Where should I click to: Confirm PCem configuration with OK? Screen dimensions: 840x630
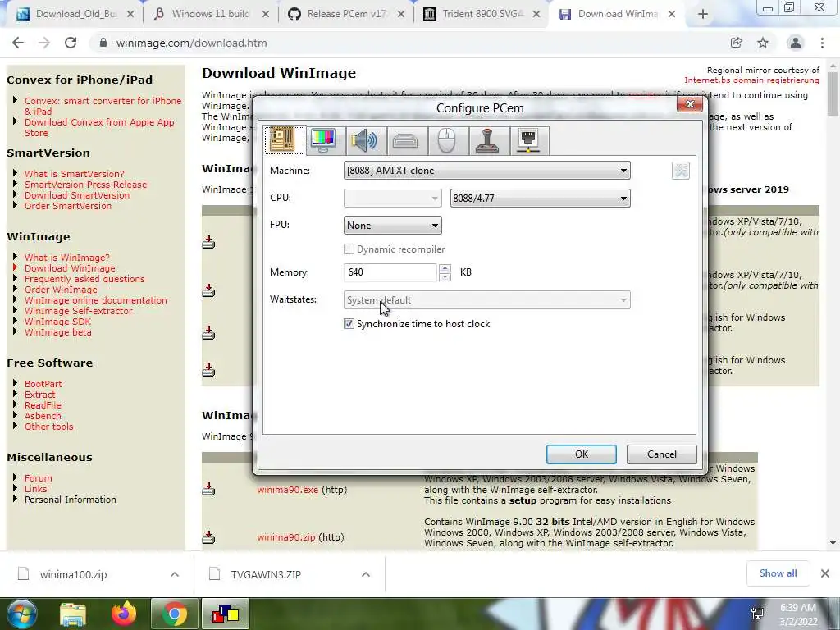coord(582,454)
